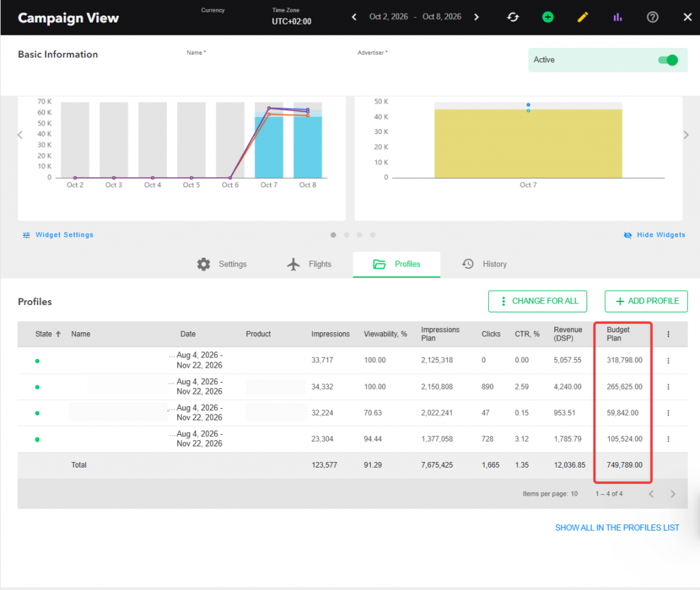This screenshot has height=590, width=700.
Task: Click the green plus add icon
Action: coord(548,17)
